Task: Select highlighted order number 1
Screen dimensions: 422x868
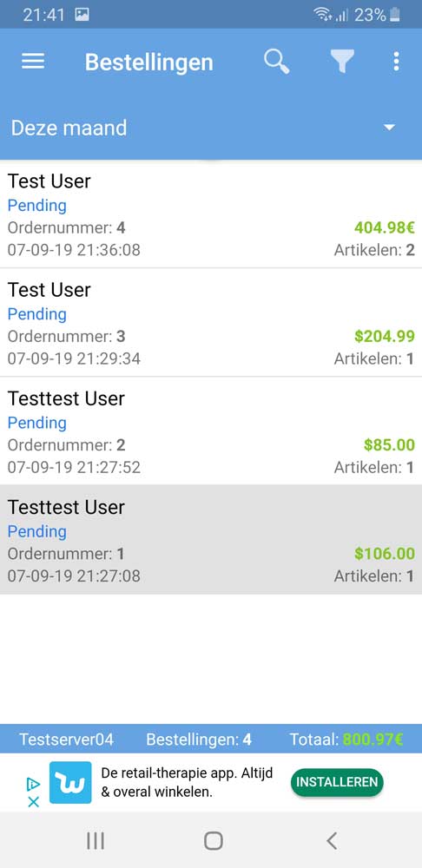Action: coord(211,540)
